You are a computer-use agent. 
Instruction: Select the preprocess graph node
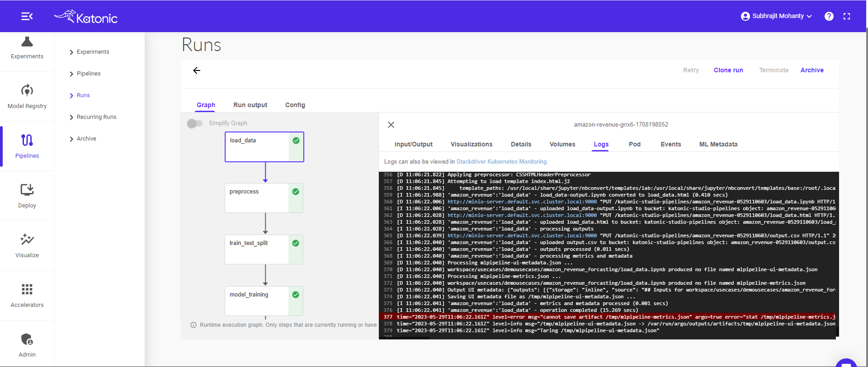(264, 198)
